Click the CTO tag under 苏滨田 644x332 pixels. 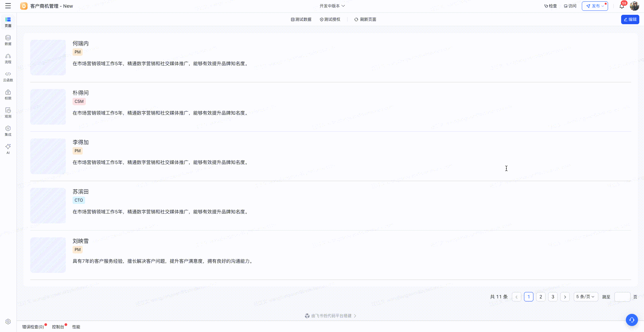[79, 200]
